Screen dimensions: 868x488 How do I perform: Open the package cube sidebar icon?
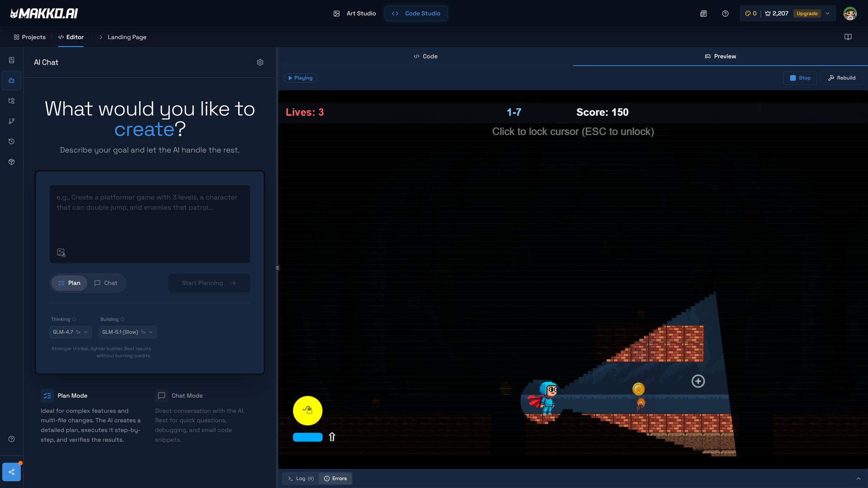click(x=12, y=162)
